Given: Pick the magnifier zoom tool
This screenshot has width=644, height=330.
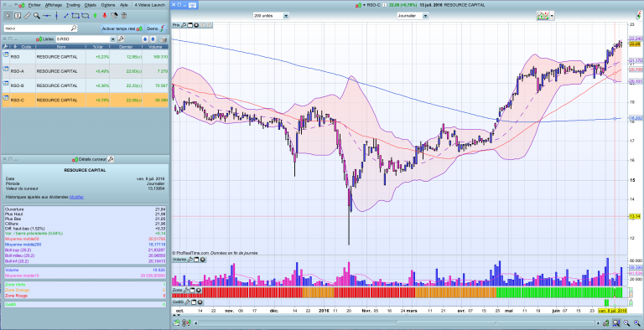Looking at the screenshot, I should click(x=37, y=16).
